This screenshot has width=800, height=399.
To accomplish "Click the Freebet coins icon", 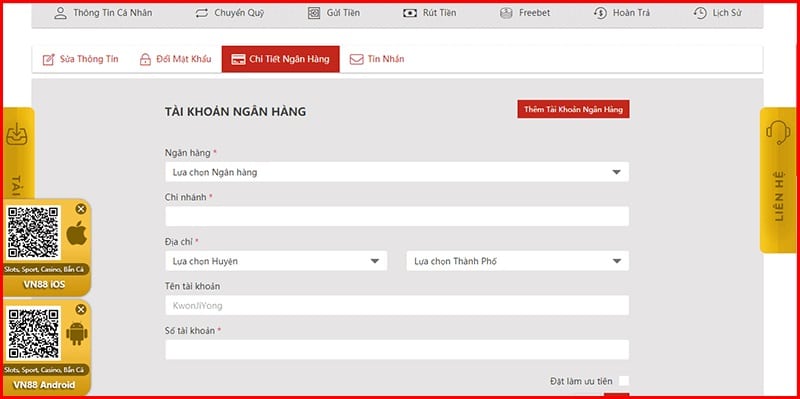I will [x=506, y=13].
